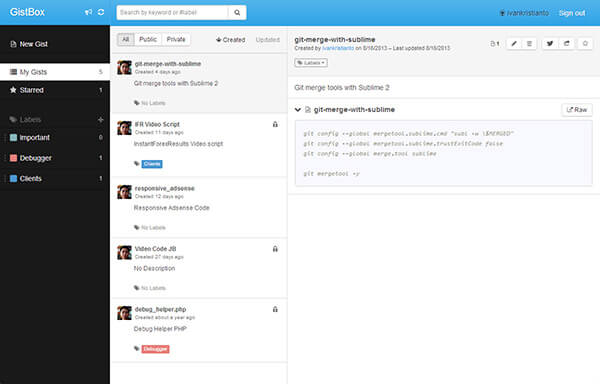Sort gists by Updated
The image size is (600, 384).
click(x=267, y=40)
